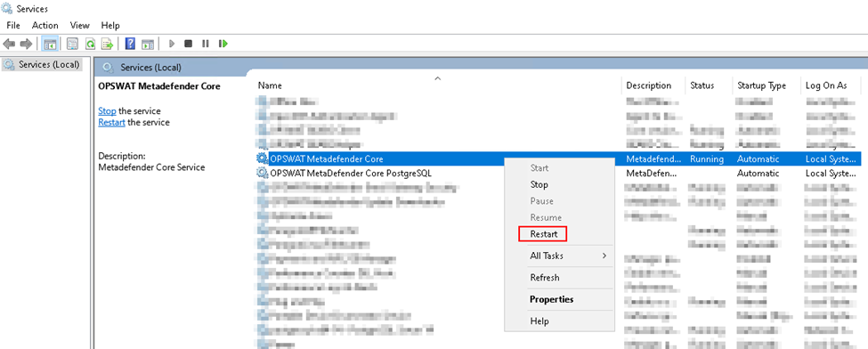Click greyed Start in the context menu

539,168
